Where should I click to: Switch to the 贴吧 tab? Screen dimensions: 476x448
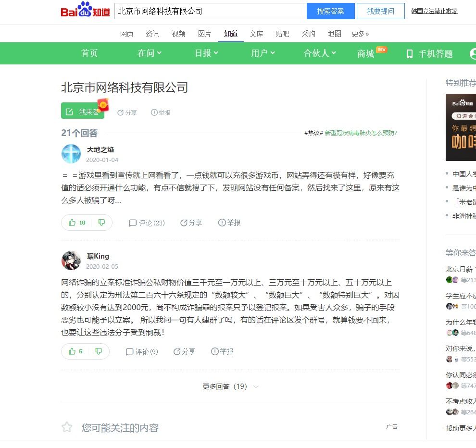pyautogui.click(x=282, y=34)
